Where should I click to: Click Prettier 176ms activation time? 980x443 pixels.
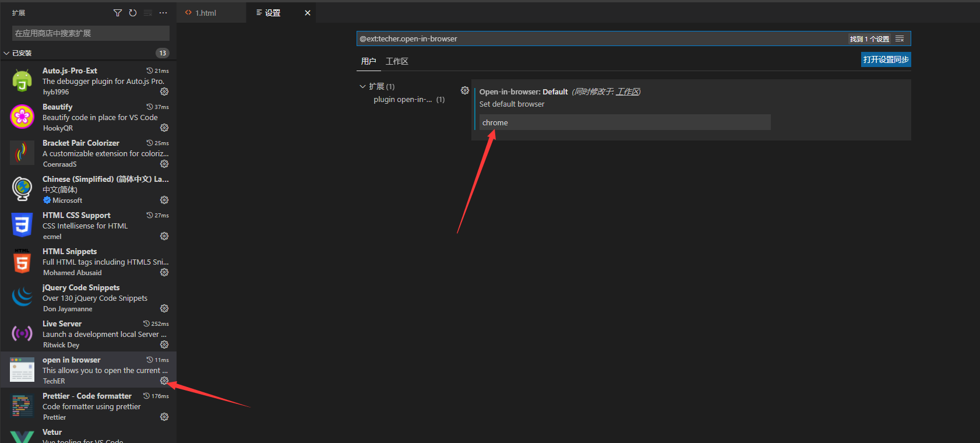point(156,396)
